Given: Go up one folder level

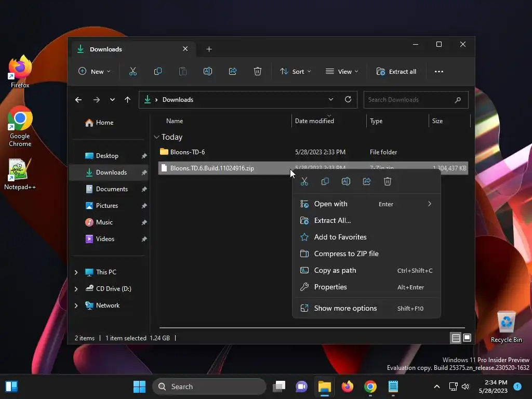Looking at the screenshot, I should point(128,100).
